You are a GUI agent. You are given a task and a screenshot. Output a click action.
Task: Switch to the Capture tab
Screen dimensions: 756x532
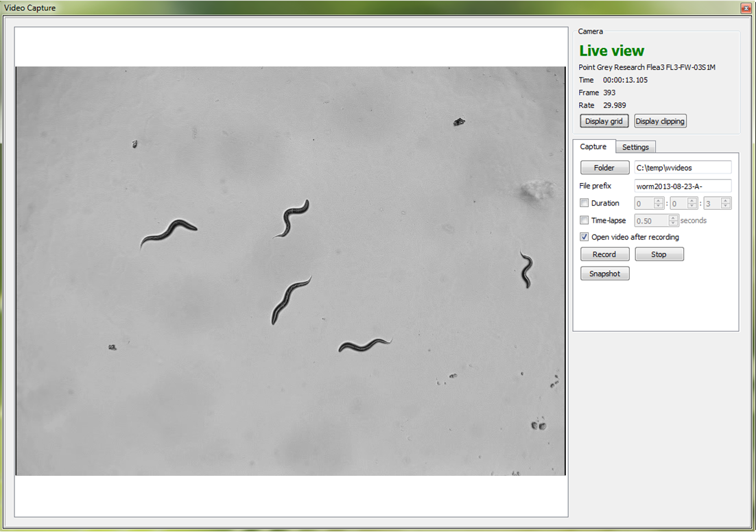593,147
